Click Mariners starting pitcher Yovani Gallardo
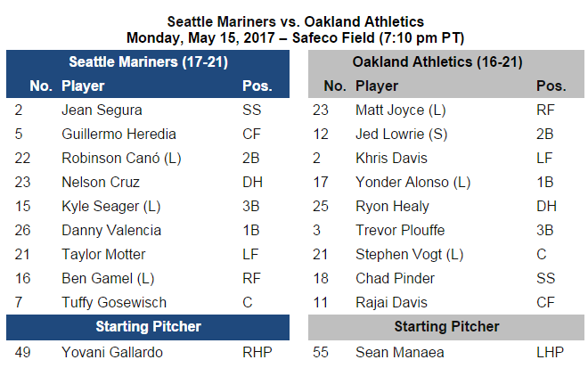This screenshot has height=368, width=588. click(110, 352)
